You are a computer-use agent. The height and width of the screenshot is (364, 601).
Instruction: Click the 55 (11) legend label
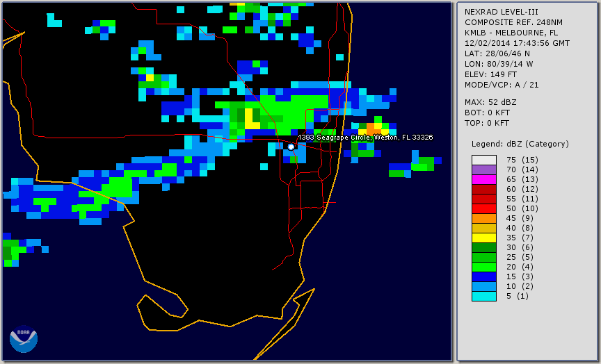click(522, 199)
